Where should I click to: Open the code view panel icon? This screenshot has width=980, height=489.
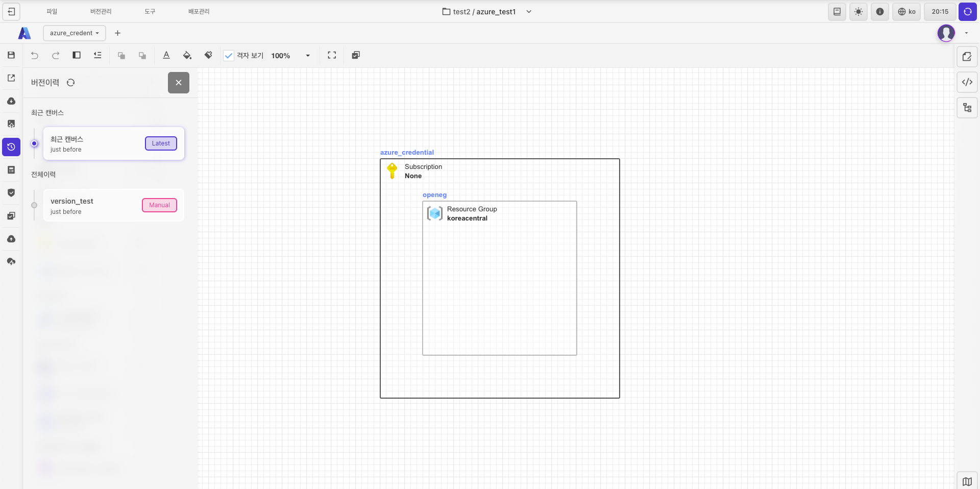(x=967, y=82)
